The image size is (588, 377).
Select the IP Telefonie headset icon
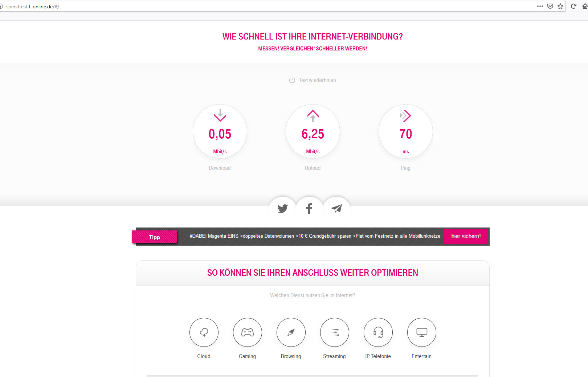pos(378,332)
